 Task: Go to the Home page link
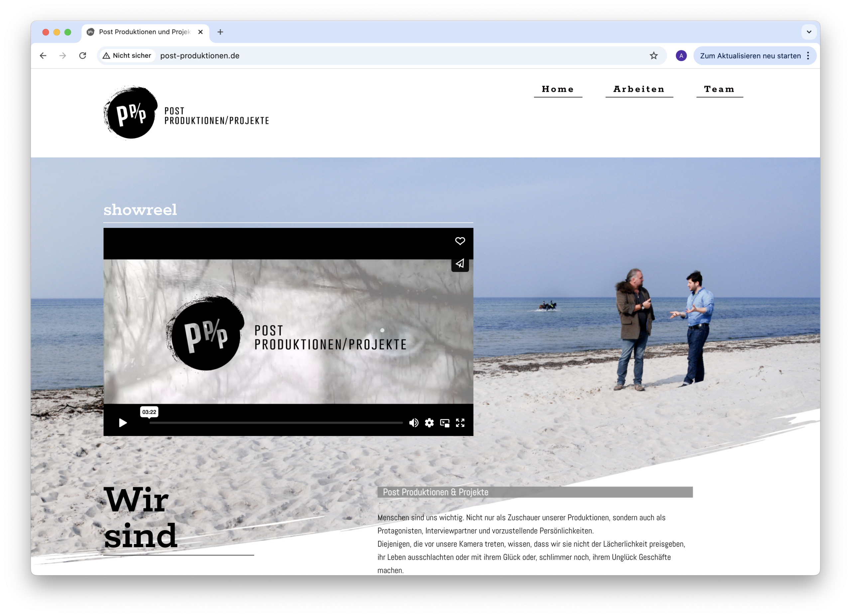coord(557,89)
